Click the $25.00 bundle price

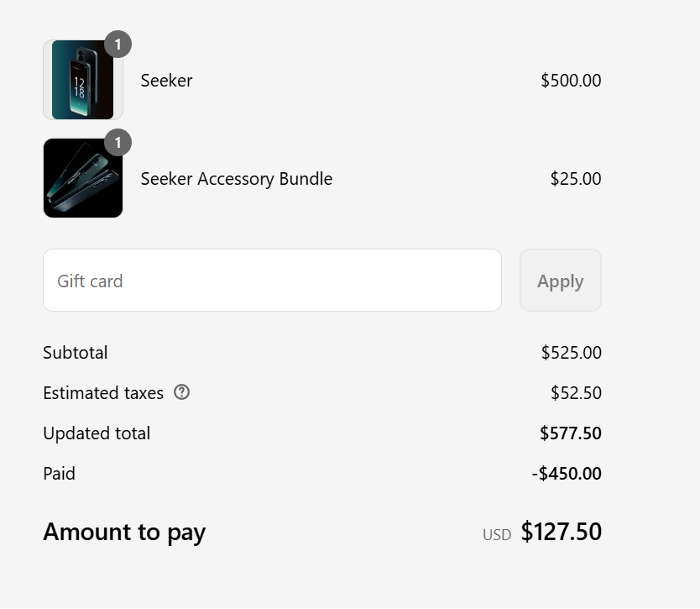point(576,179)
